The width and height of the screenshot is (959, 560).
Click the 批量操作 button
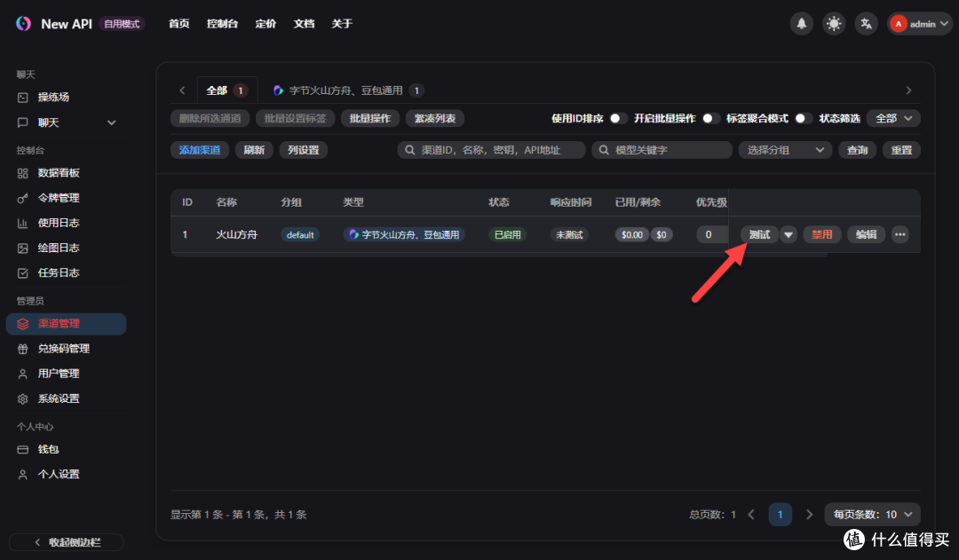(x=370, y=119)
